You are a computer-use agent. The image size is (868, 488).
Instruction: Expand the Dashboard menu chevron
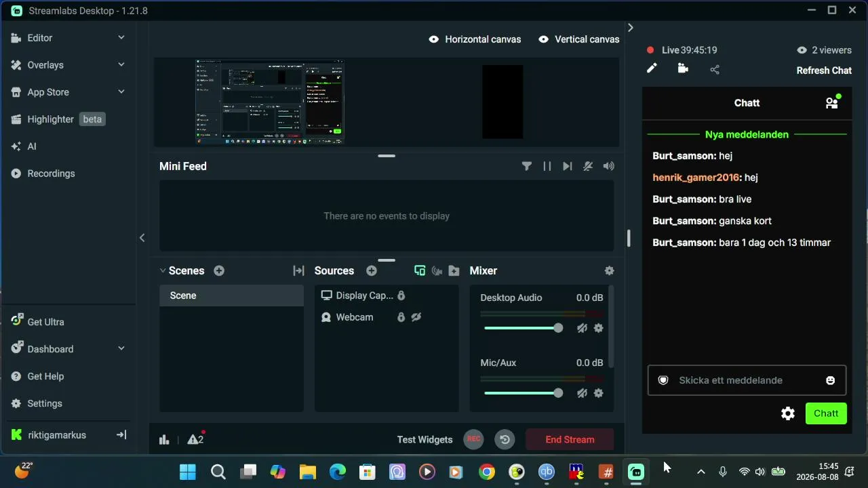[121, 349]
